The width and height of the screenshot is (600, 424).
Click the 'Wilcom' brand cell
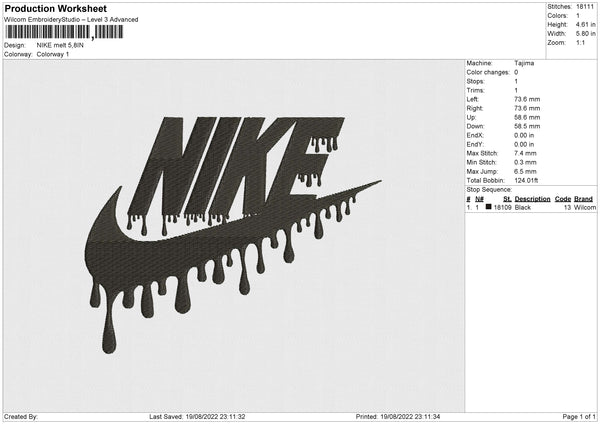click(585, 207)
